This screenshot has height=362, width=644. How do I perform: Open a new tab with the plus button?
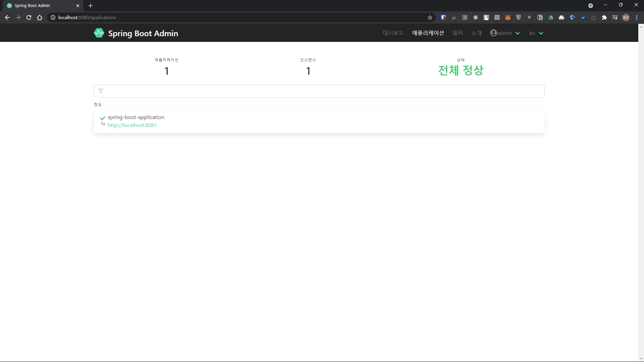pyautogui.click(x=91, y=6)
